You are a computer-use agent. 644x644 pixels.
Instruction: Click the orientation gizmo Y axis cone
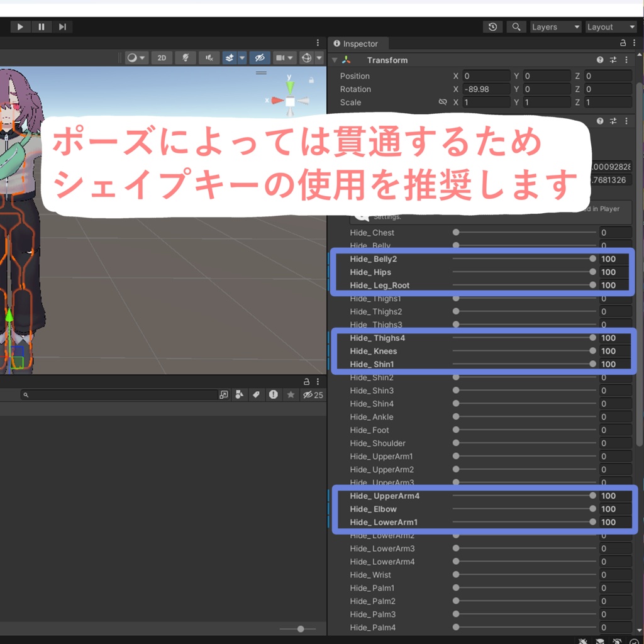click(x=290, y=86)
